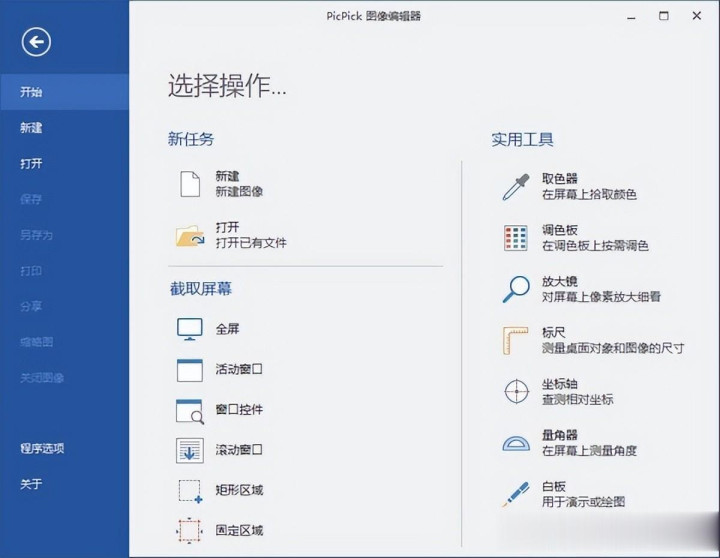
Task: Click the 查测相对坐标 text
Action: pos(578,400)
